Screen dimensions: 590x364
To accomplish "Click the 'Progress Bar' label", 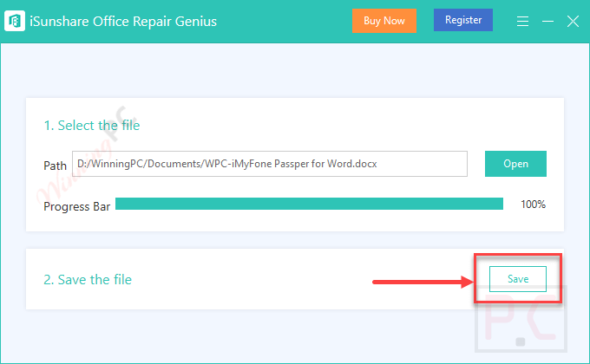I will coord(76,206).
